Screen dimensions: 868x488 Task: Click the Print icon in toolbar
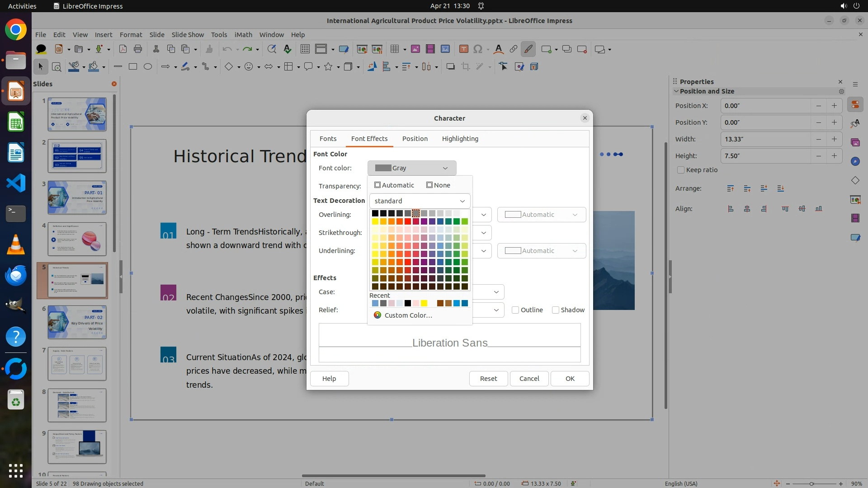point(138,49)
